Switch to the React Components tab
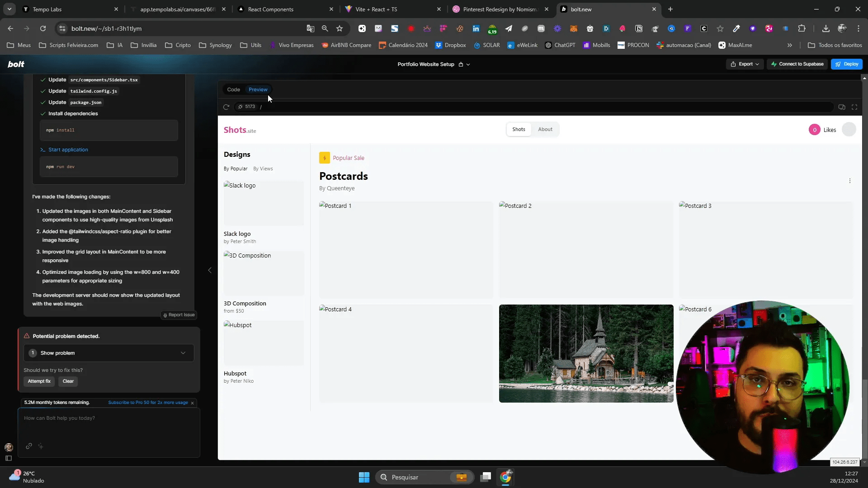Image resolution: width=868 pixels, height=488 pixels. (286, 9)
